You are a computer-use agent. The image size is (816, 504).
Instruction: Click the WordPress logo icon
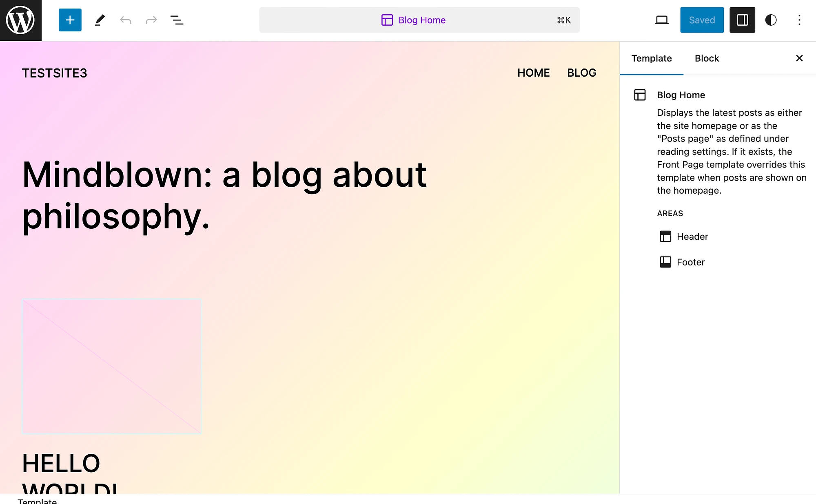tap(21, 20)
